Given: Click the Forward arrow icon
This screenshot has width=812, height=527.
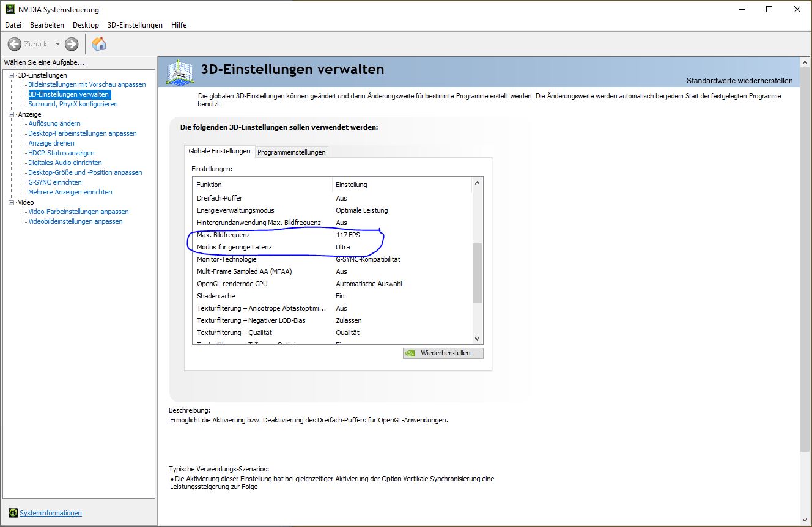Looking at the screenshot, I should [72, 44].
